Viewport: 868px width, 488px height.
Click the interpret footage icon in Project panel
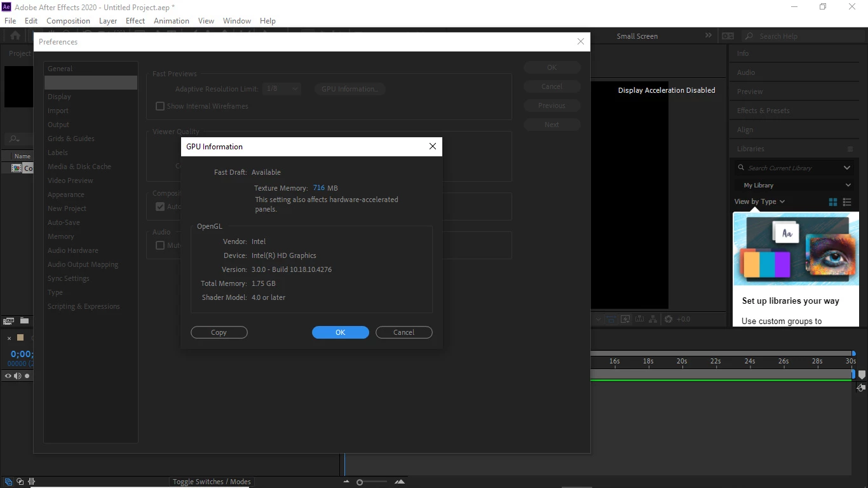pos(9,320)
